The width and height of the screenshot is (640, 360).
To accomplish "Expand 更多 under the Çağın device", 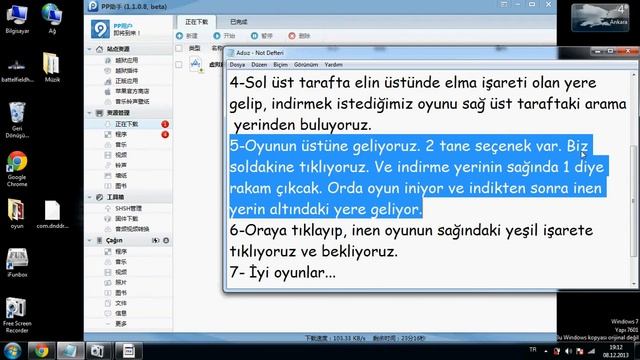I will (x=121, y=324).
